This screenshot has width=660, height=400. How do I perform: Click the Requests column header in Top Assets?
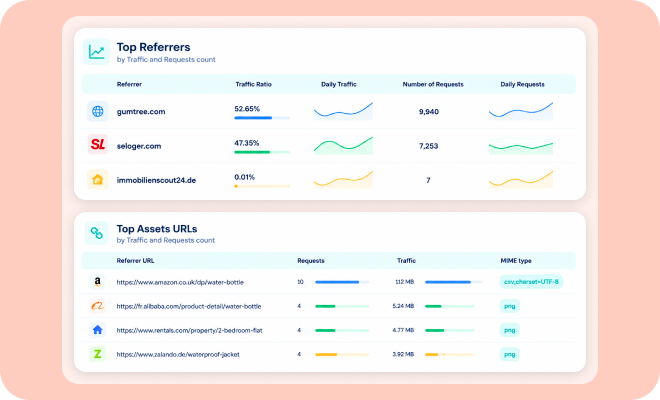click(311, 261)
